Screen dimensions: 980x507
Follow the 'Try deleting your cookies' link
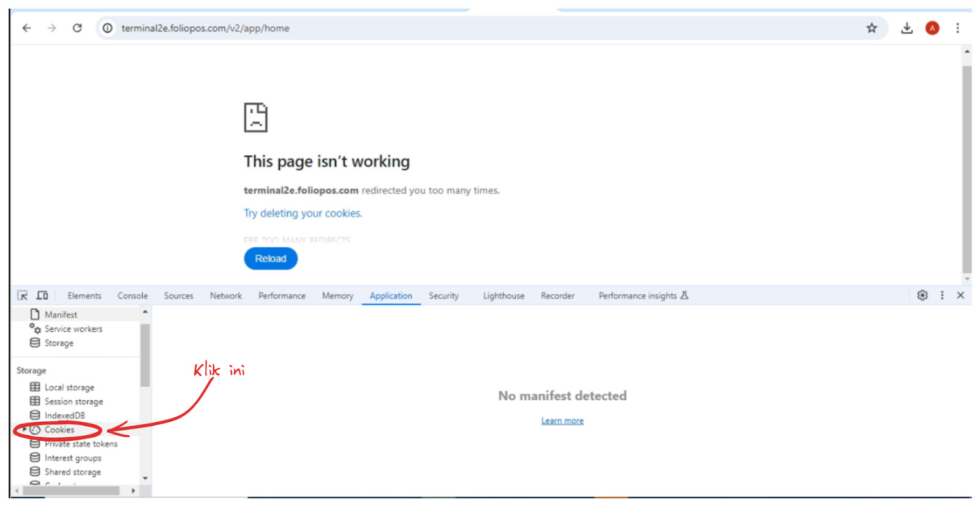(303, 213)
